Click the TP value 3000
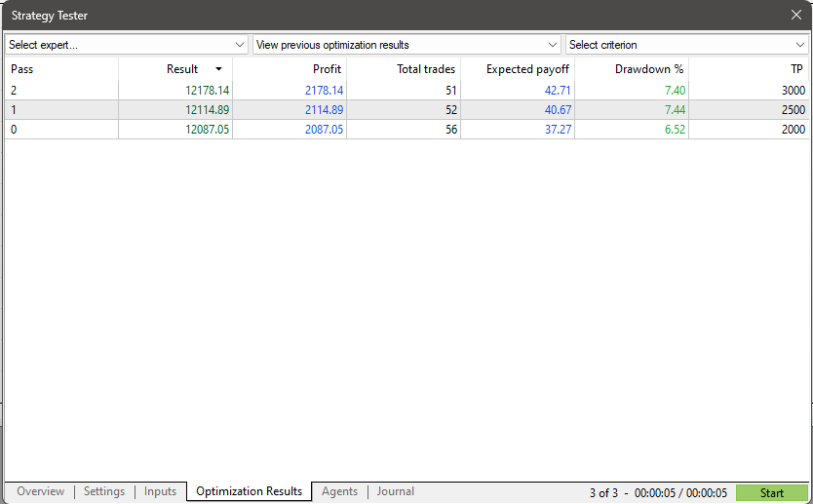This screenshot has width=813, height=504. click(794, 91)
